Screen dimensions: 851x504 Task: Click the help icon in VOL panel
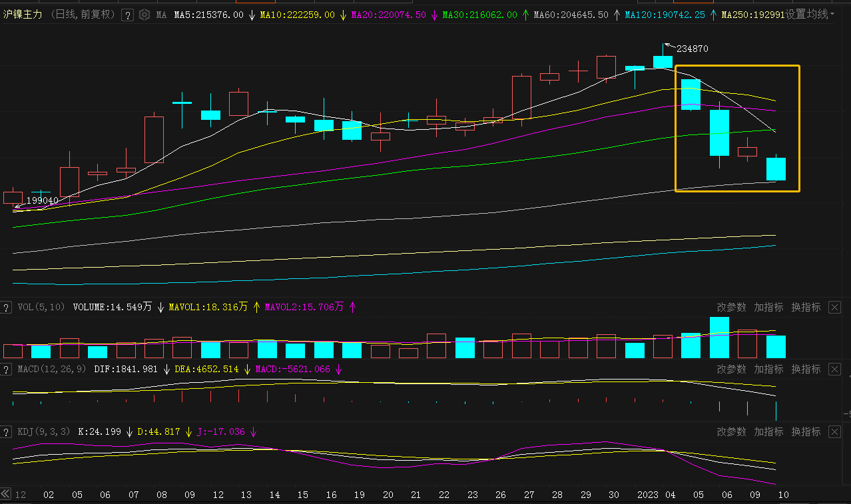pos(6,307)
